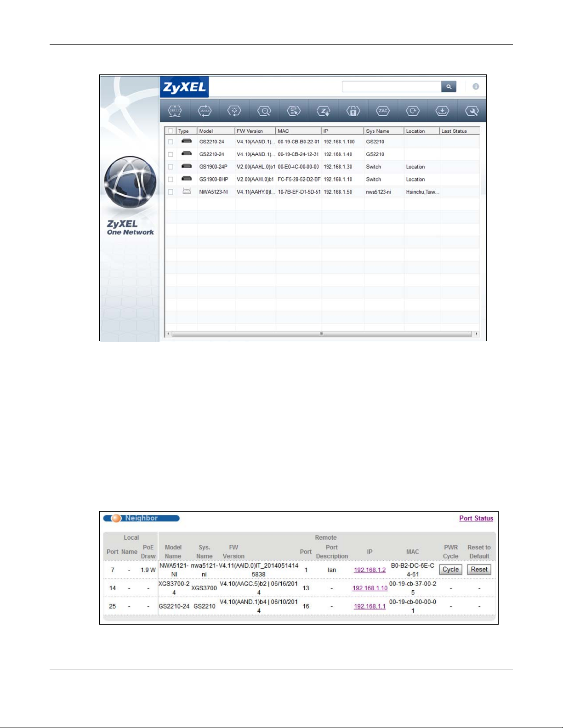
Task: Click the IP cell 192.168.1.30
Action: tap(338, 167)
